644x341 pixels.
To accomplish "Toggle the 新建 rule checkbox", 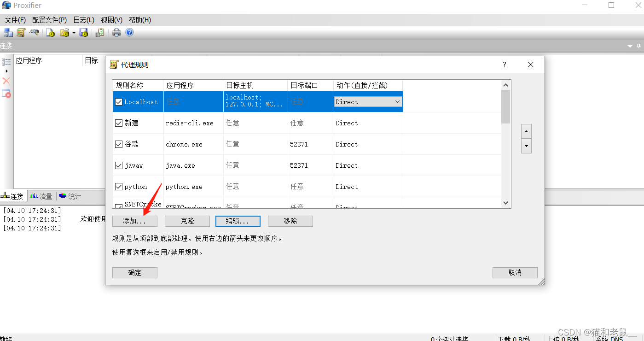I will (x=119, y=123).
